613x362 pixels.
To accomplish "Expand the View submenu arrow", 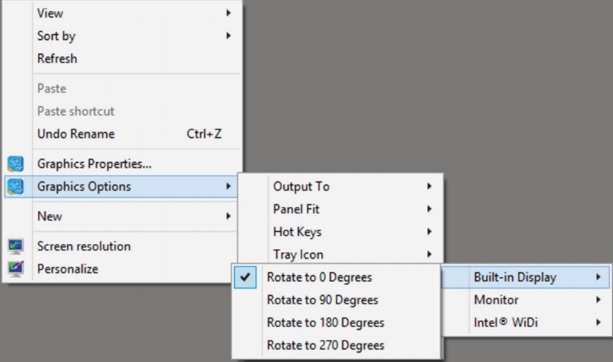I will [x=228, y=13].
